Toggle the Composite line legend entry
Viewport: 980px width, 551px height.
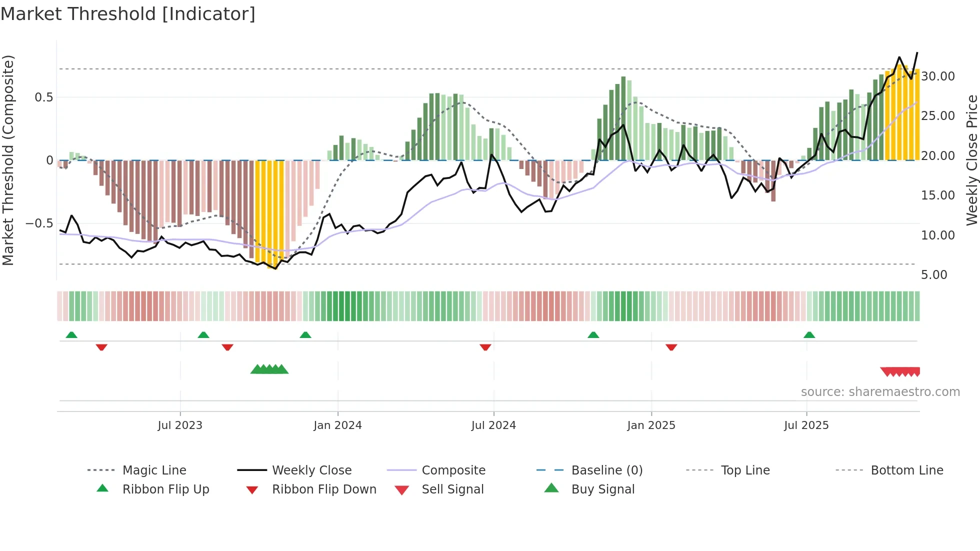(453, 470)
